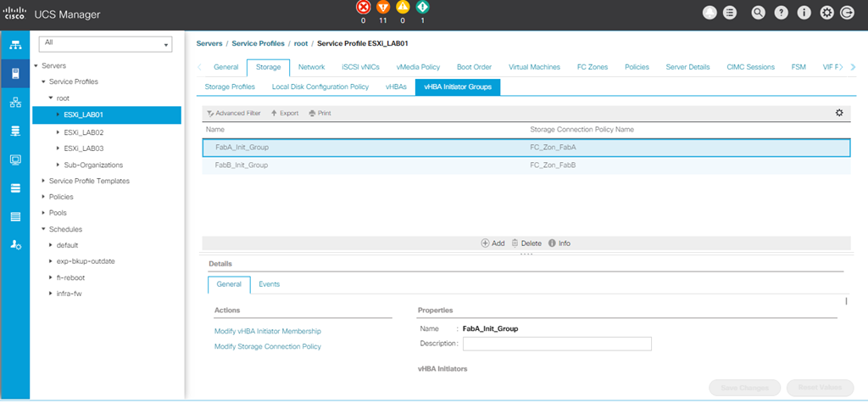
Task: Expand the ESXi_LAB02 service profile node
Action: [58, 132]
